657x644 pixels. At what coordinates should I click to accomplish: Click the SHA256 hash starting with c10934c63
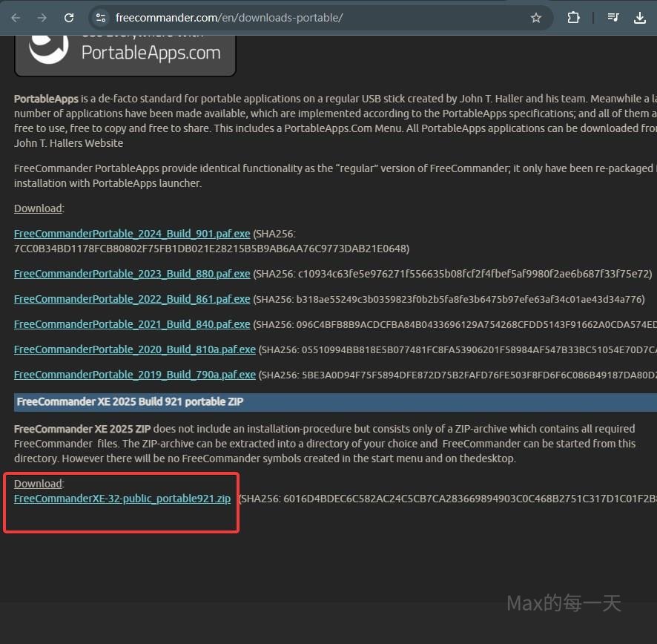(473, 275)
